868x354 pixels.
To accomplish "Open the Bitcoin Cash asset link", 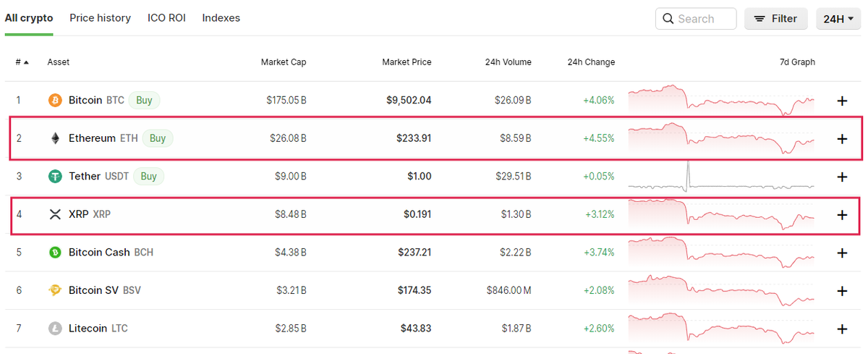I will pyautogui.click(x=99, y=252).
